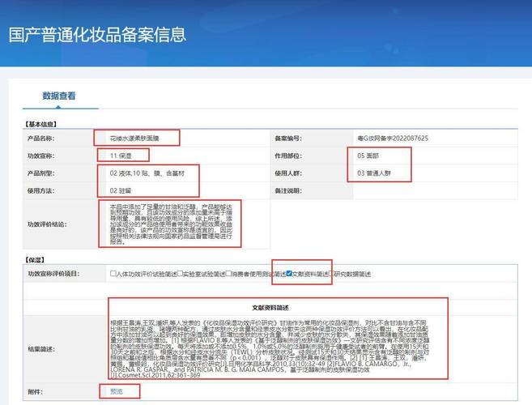
Task: Click the 结果简述 literature paragraph
Action: [x=270, y=348]
